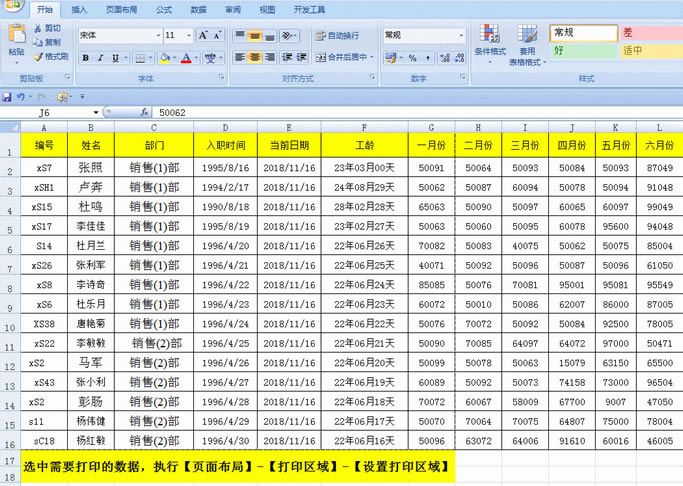
Task: Click the Cut (剪切) scissors icon
Action: [38, 28]
